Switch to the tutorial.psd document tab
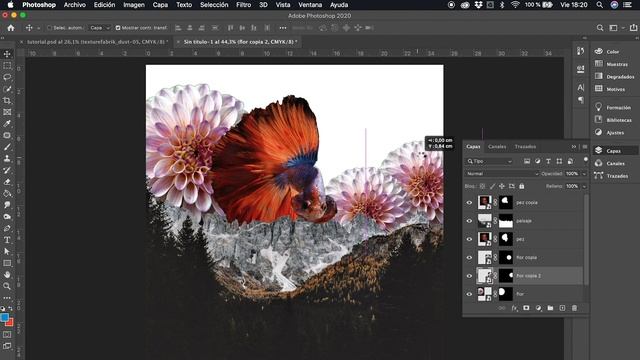The height and width of the screenshot is (360, 640). click(x=97, y=42)
